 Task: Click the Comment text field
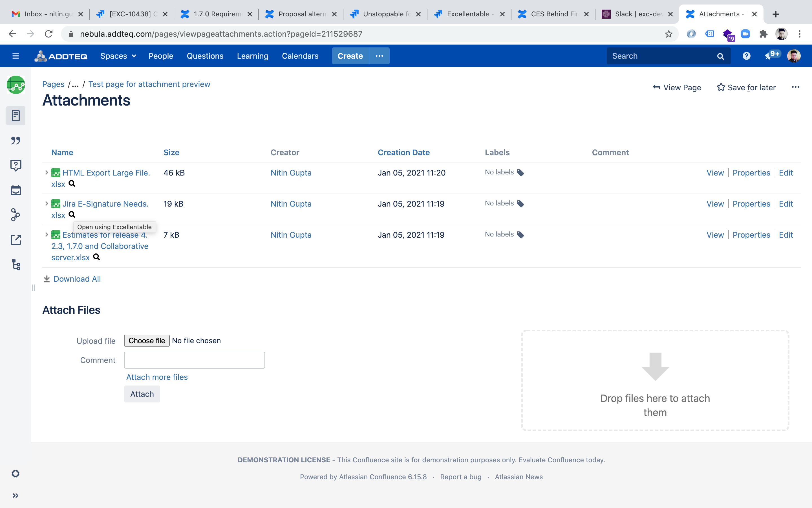(x=194, y=360)
